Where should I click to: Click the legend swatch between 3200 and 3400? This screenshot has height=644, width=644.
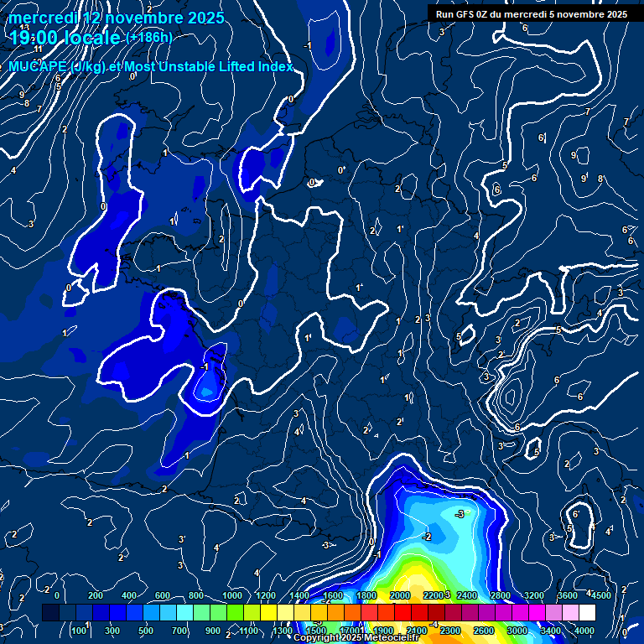point(538,612)
